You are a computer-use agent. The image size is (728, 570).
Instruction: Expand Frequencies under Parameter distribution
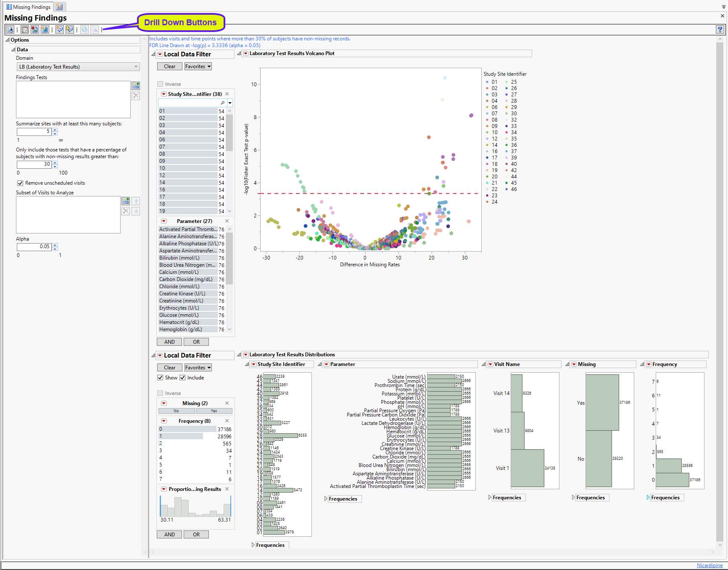click(x=326, y=499)
